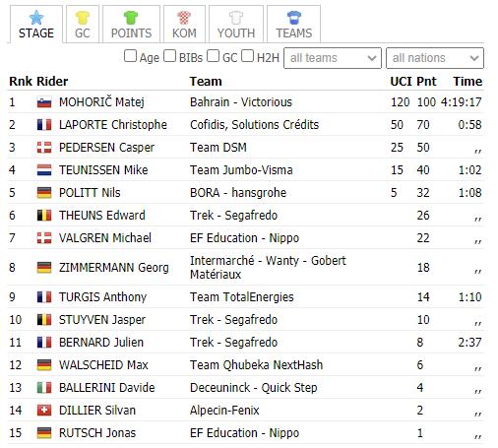This screenshot has height=448, width=498.
Task: Switch to the POINTS tab label
Action: coord(131,33)
